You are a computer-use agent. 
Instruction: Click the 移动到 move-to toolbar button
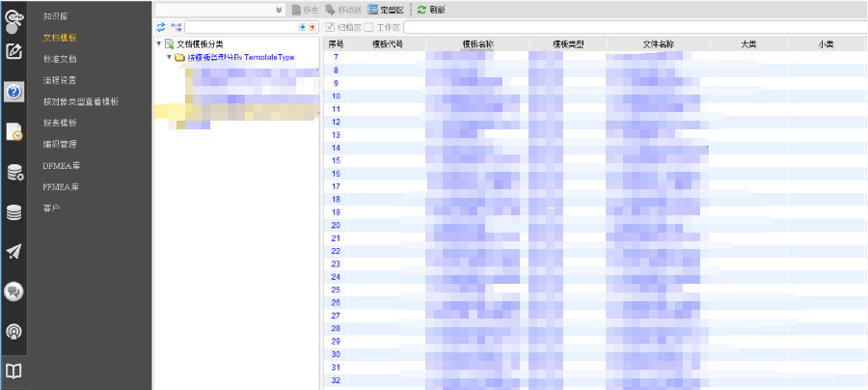click(x=343, y=10)
